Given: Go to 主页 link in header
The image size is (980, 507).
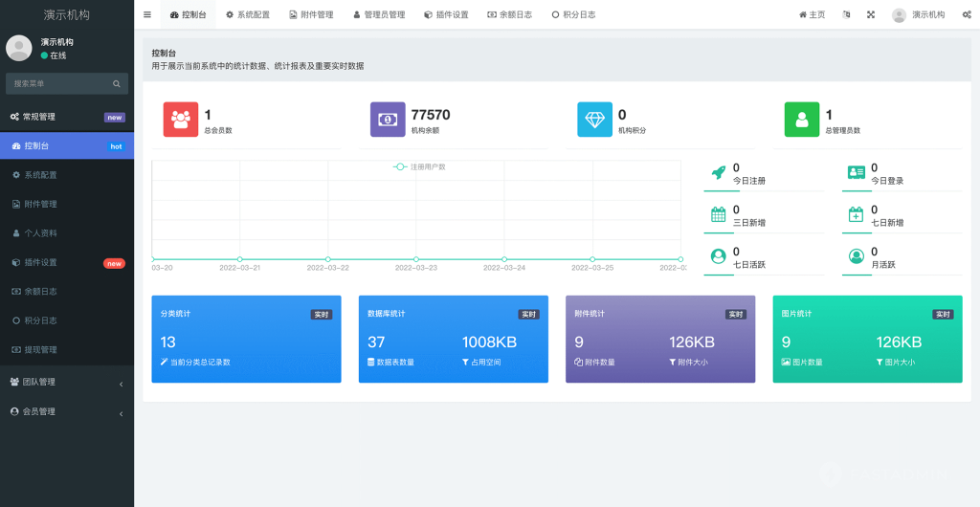Looking at the screenshot, I should [812, 14].
